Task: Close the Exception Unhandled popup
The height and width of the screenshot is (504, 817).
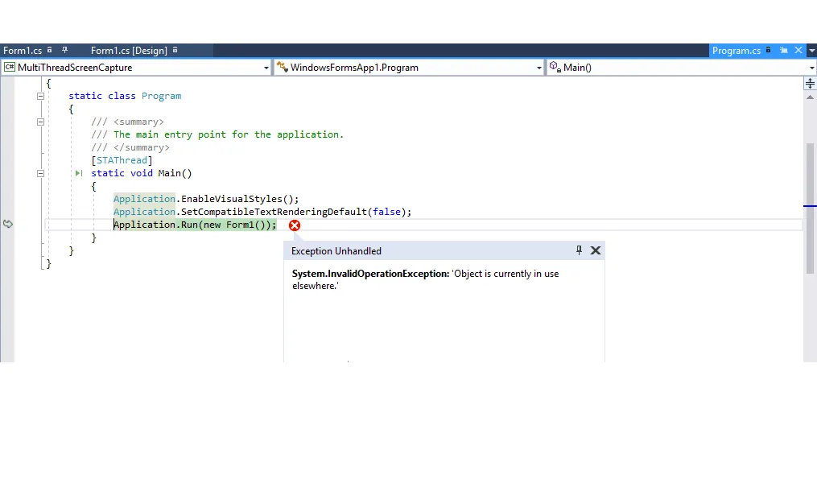Action: tap(596, 250)
